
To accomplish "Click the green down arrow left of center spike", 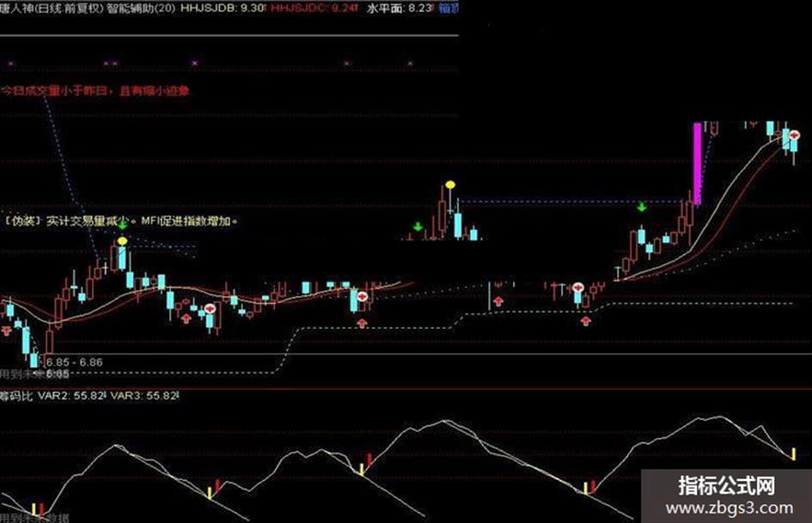I will pos(418,227).
